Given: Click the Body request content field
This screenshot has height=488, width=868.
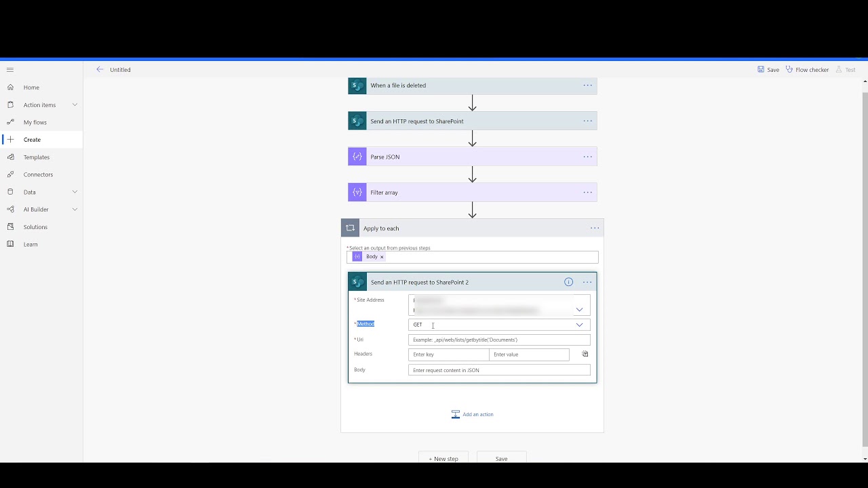Looking at the screenshot, I should click(x=499, y=370).
